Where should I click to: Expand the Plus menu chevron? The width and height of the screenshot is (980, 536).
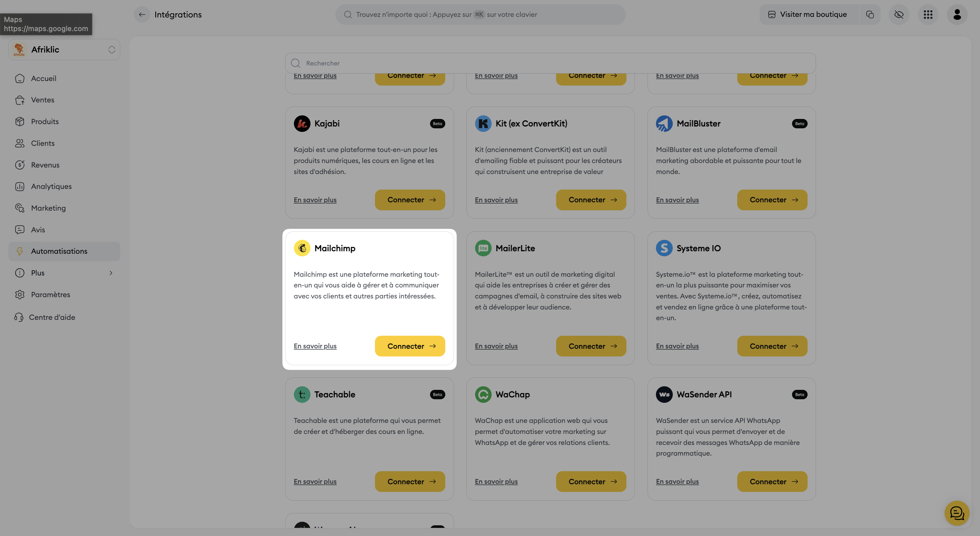tap(111, 273)
